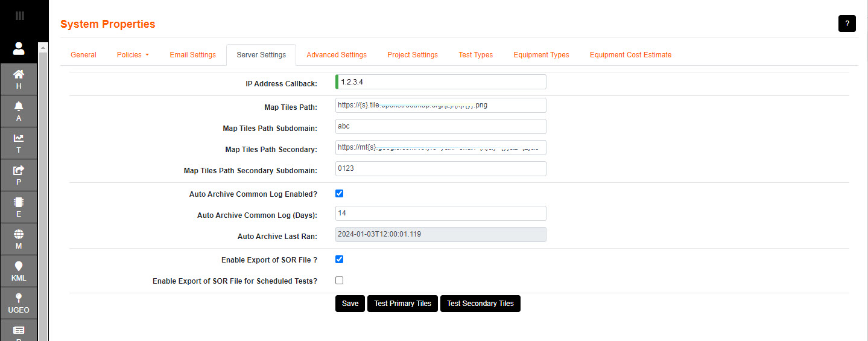Toggle the sidebar menu bars icon

[19, 16]
